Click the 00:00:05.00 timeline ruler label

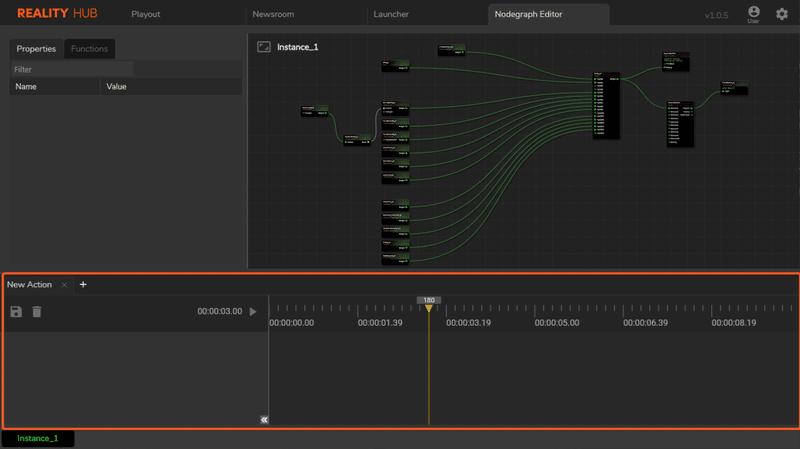(557, 323)
